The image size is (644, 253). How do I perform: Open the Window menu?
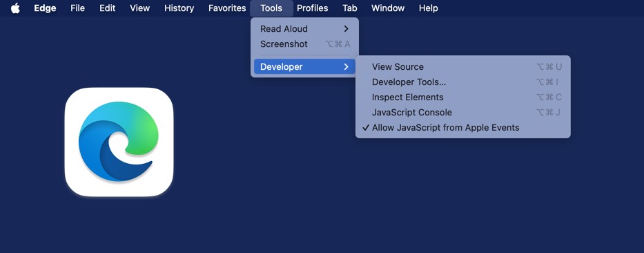(388, 8)
